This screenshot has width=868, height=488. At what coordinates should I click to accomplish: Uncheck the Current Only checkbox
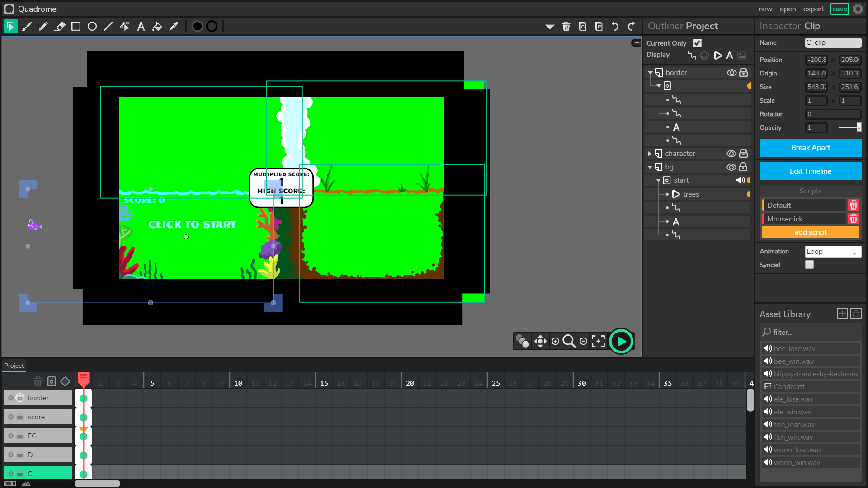click(x=698, y=43)
